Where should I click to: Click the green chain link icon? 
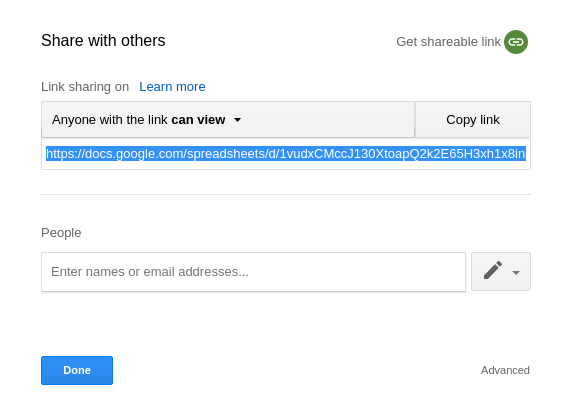(x=516, y=42)
